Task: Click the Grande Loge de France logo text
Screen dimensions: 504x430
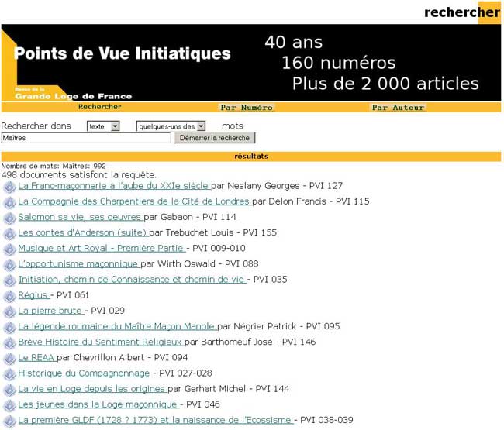Action: click(x=74, y=96)
